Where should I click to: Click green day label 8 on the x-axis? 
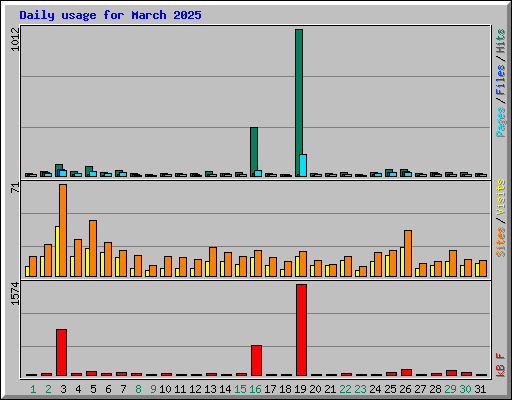click(x=138, y=389)
